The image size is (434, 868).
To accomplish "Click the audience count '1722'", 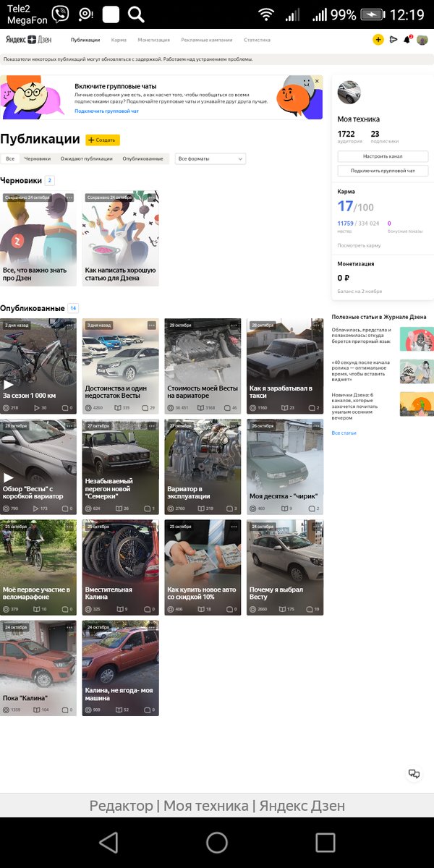I will click(x=346, y=134).
